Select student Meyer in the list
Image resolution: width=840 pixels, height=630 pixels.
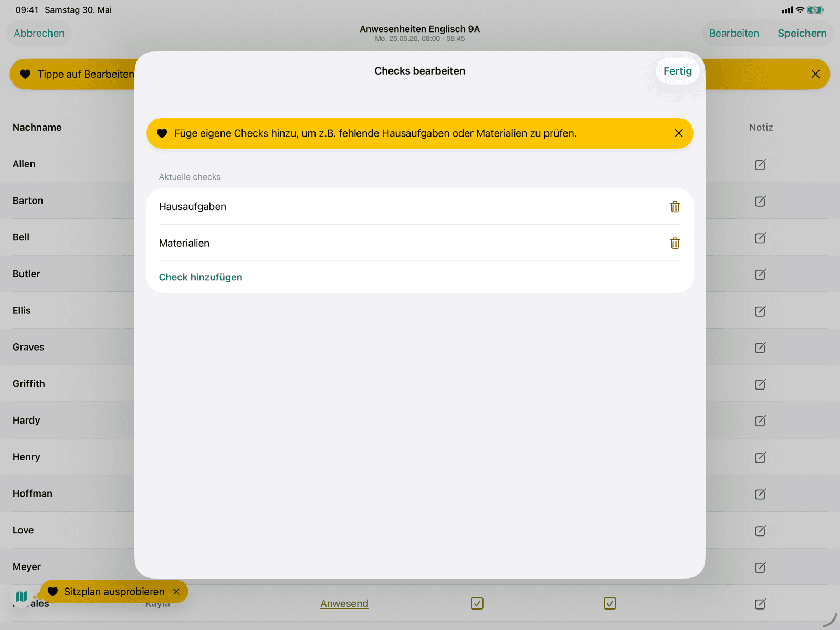[27, 567]
